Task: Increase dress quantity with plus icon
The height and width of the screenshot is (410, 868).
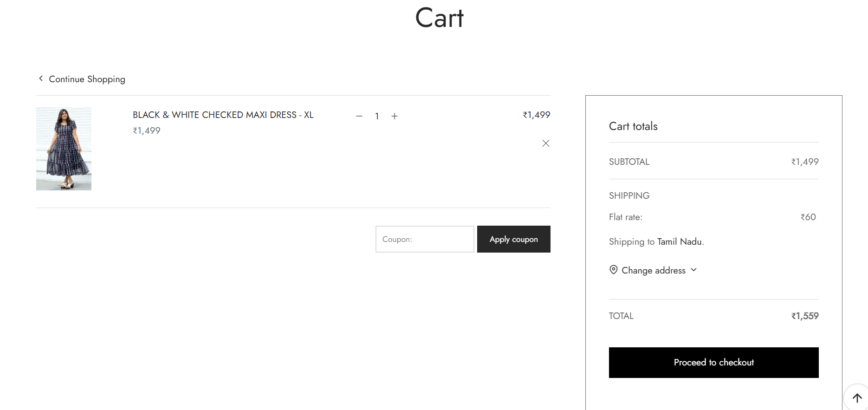Action: (x=395, y=116)
